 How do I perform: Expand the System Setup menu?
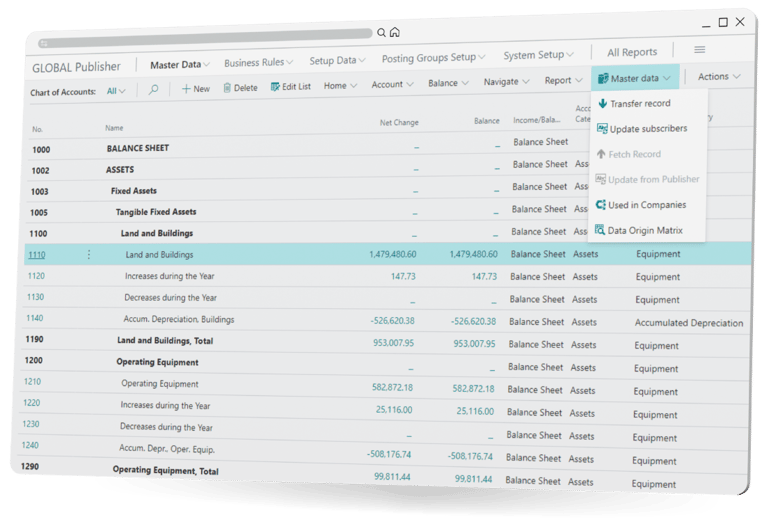[x=538, y=55]
